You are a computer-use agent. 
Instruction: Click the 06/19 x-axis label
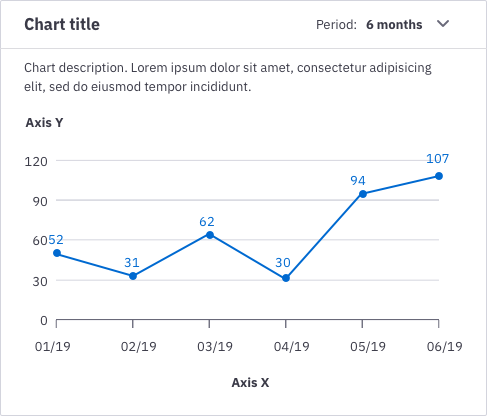445,347
